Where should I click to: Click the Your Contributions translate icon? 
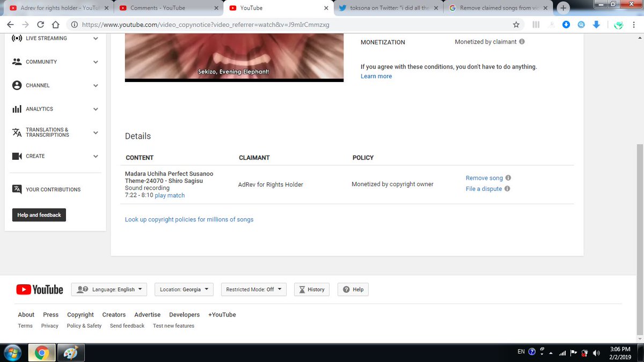point(17,189)
